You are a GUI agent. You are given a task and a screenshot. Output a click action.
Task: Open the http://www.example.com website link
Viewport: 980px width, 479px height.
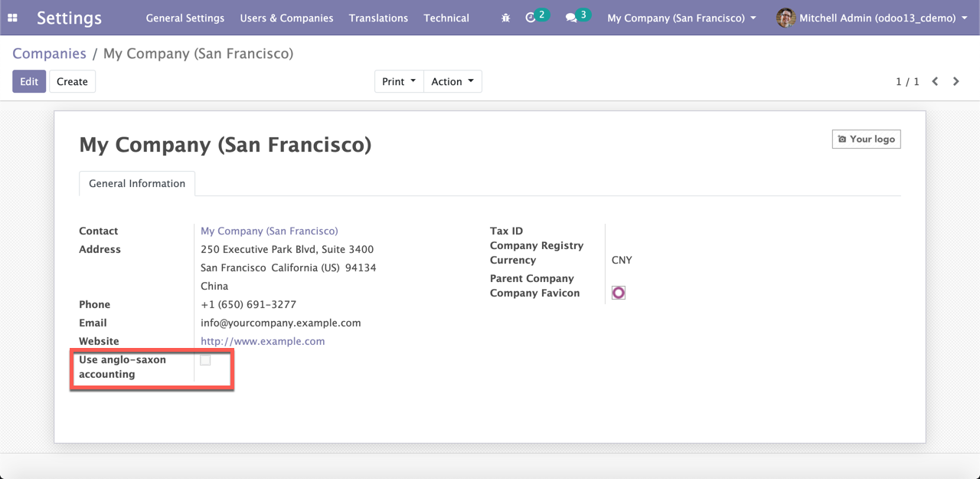pos(263,341)
